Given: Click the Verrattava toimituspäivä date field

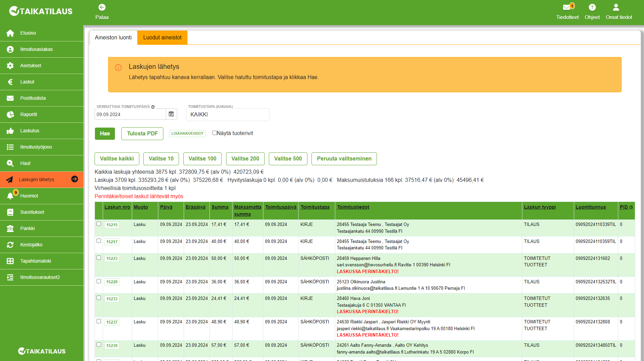Looking at the screenshot, I should click(x=130, y=114).
